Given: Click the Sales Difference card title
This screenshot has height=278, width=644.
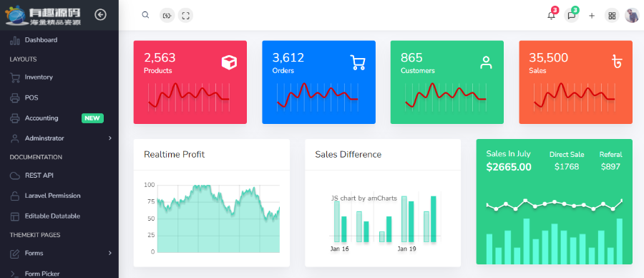Looking at the screenshot, I should tap(348, 155).
